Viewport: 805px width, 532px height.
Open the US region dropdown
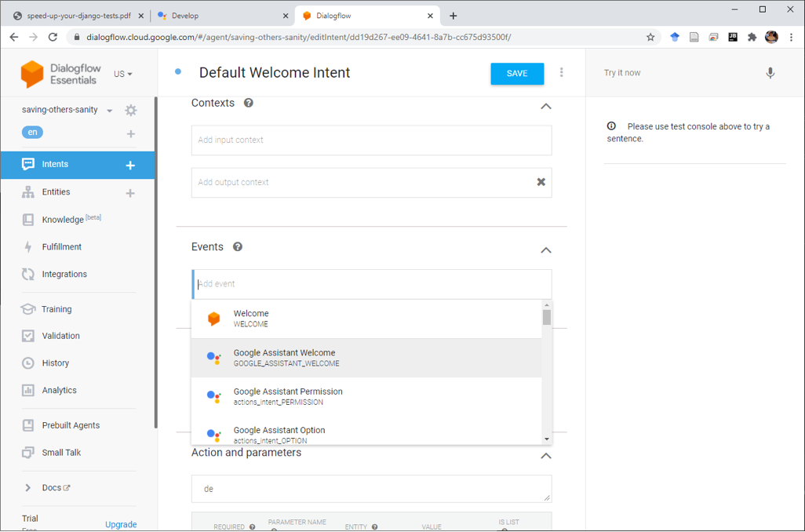click(122, 74)
